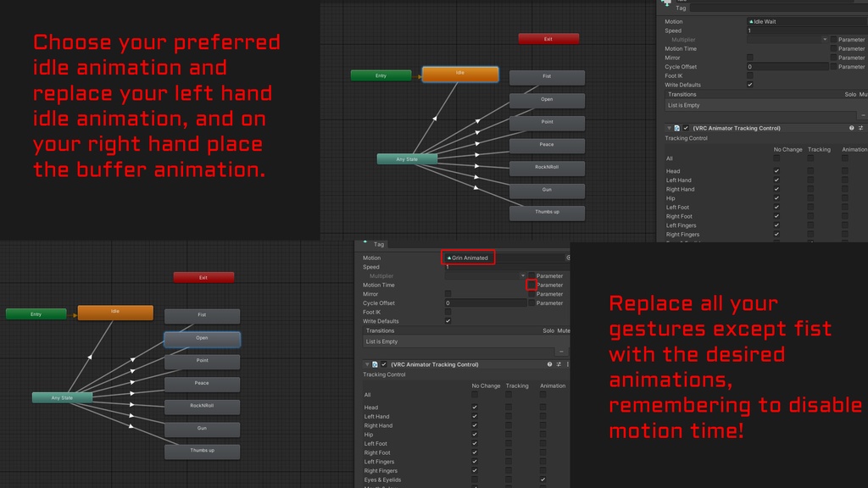868x488 pixels.
Task: Toggle Write Defaults in Idle Wait inspector
Action: pos(750,85)
